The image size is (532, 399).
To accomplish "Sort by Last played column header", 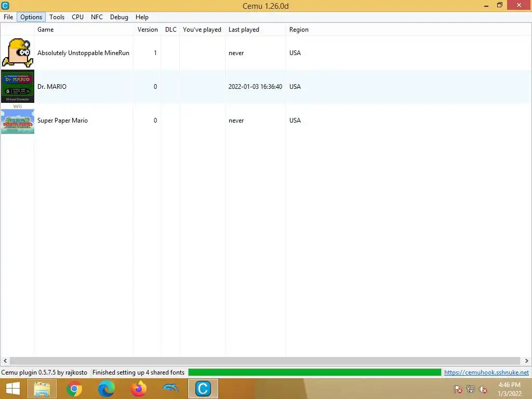I will pos(256,30).
